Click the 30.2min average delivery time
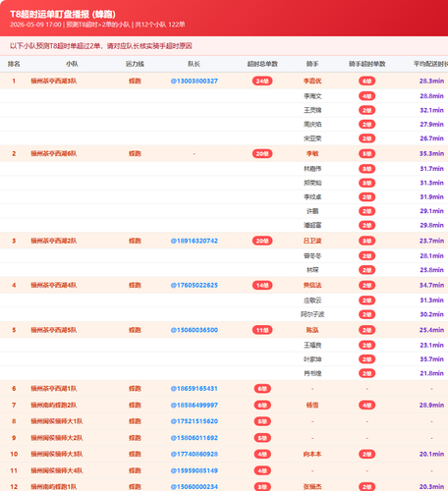The width and height of the screenshot is (448, 491). (431, 314)
